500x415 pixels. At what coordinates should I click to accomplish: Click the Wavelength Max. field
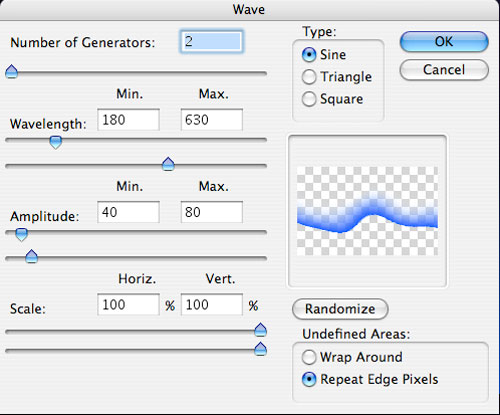tap(212, 119)
